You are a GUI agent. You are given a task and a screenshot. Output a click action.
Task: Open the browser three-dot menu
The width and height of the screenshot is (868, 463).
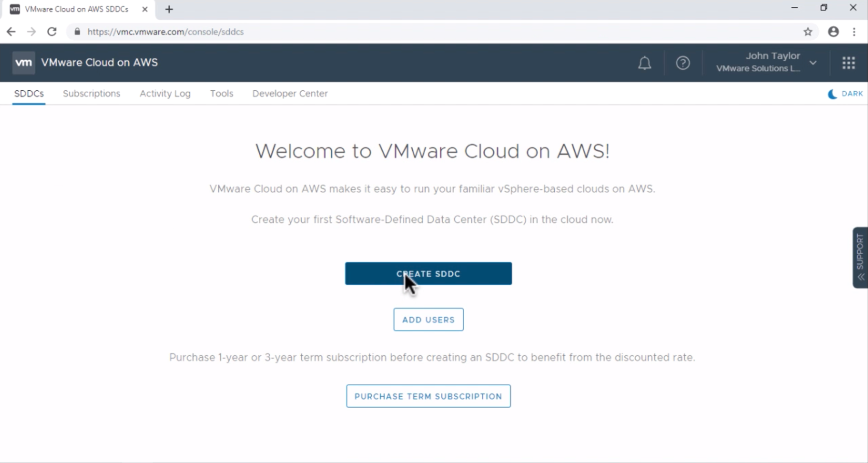854,32
